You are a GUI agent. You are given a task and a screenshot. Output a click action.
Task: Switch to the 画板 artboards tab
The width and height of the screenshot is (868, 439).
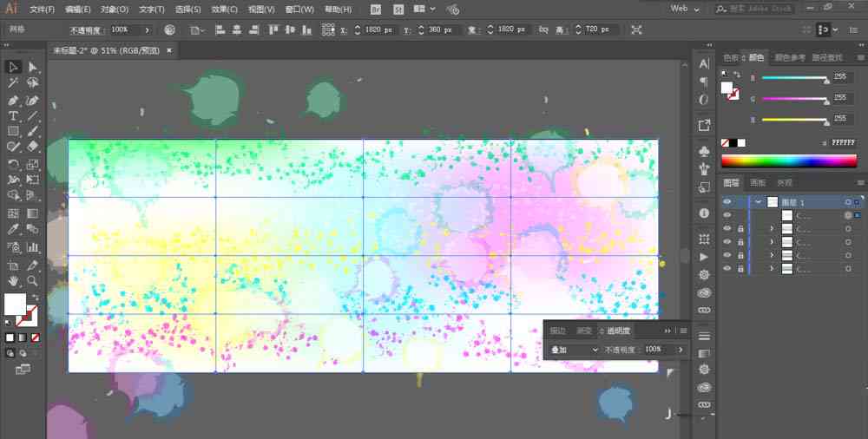click(x=758, y=183)
